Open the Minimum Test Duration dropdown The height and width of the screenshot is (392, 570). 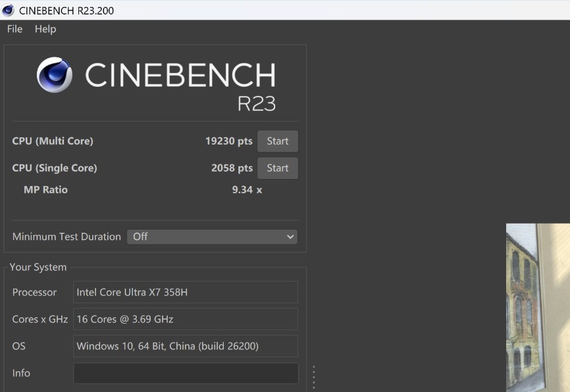(x=211, y=237)
